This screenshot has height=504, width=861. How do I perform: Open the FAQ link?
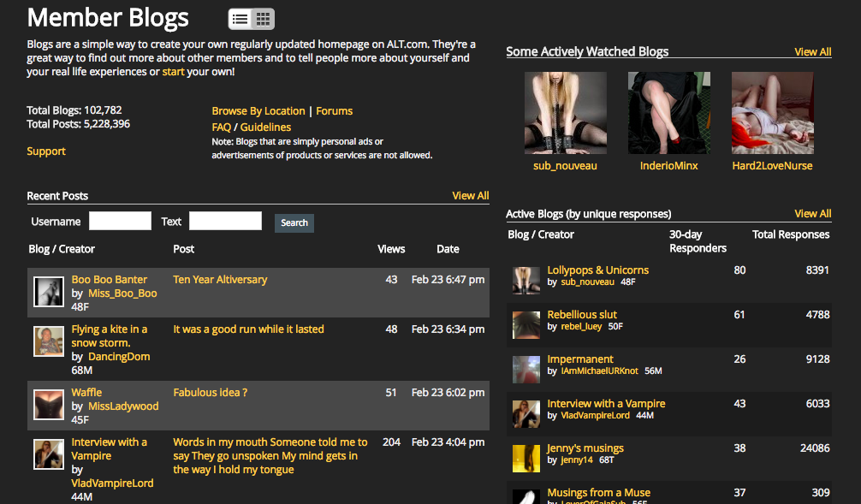[x=222, y=127]
